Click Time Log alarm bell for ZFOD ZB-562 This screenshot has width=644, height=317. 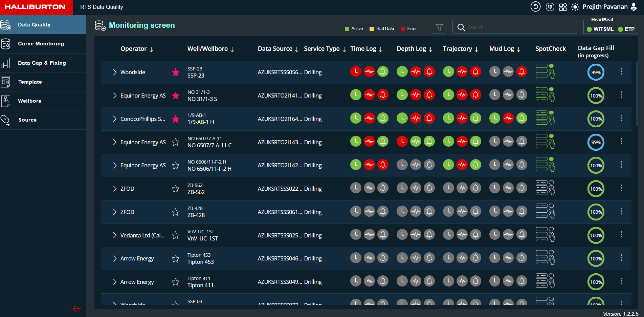[383, 188]
